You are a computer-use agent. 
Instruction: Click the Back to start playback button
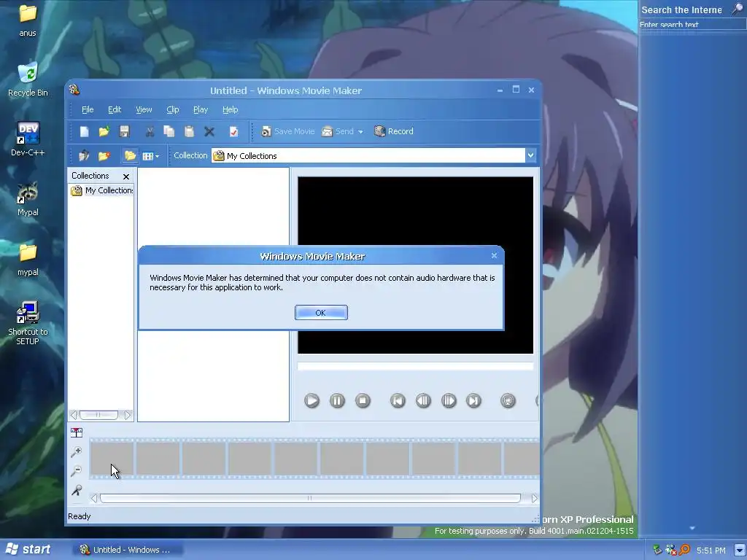click(398, 400)
